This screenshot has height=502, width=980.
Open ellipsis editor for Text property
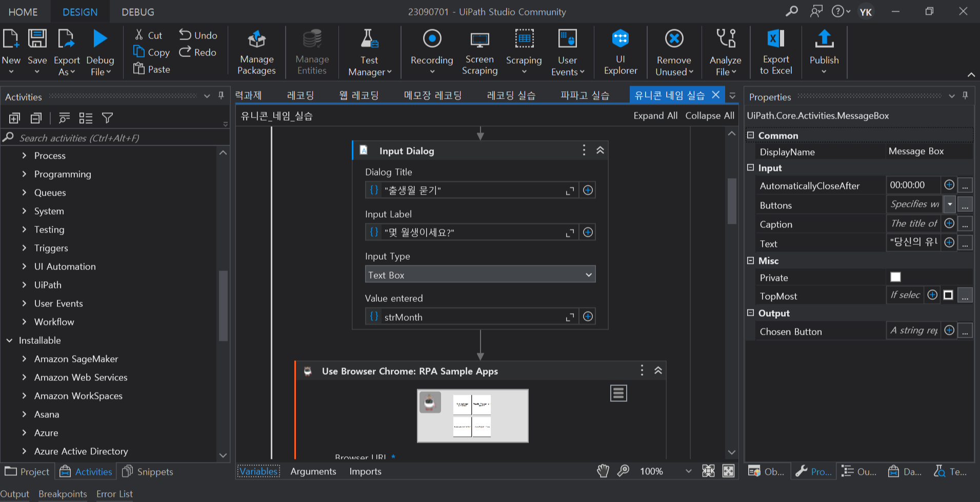point(965,243)
